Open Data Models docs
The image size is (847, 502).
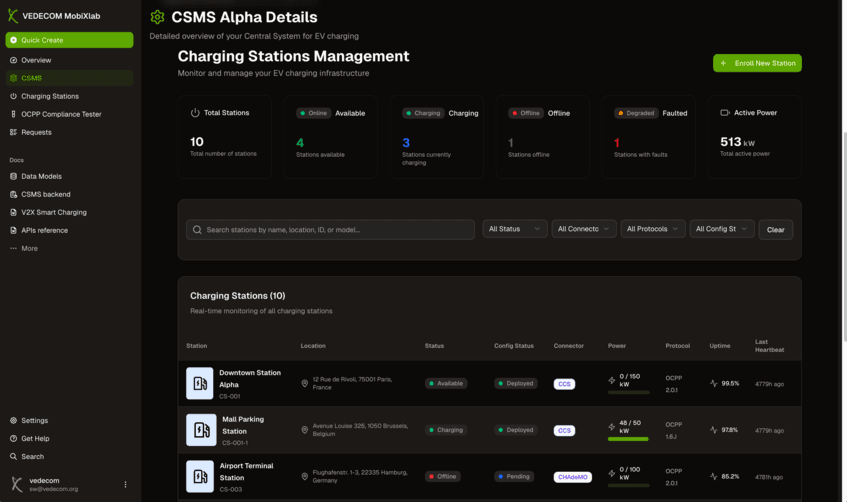[x=69, y=176]
